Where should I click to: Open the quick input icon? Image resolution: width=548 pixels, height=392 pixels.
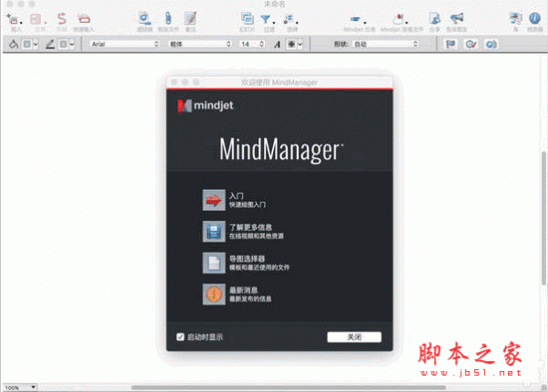coord(83,18)
